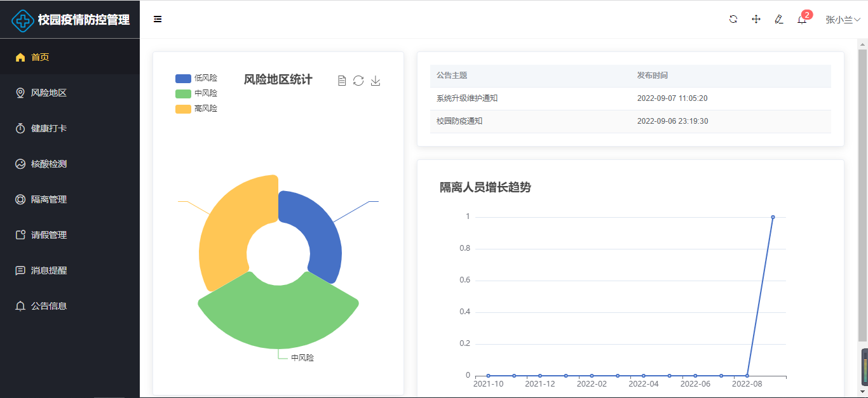
Task: Toggle 低风险 legend item in chart
Action: (196, 78)
